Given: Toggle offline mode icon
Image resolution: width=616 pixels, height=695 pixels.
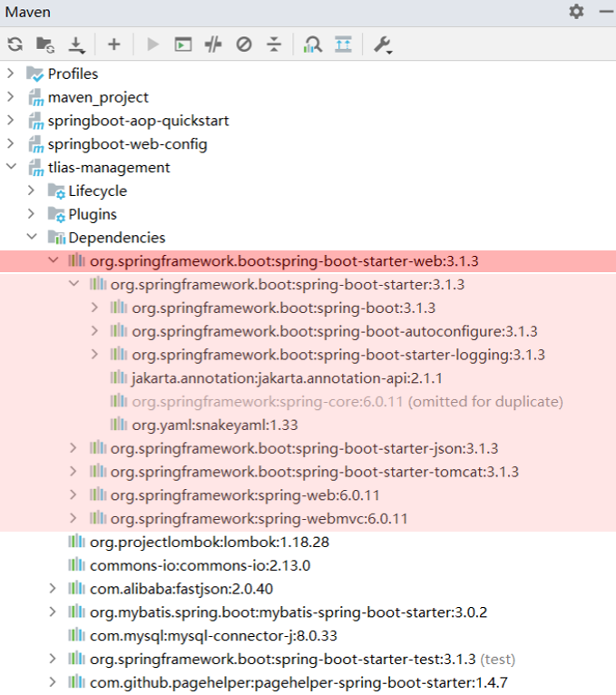Looking at the screenshot, I should click(213, 44).
